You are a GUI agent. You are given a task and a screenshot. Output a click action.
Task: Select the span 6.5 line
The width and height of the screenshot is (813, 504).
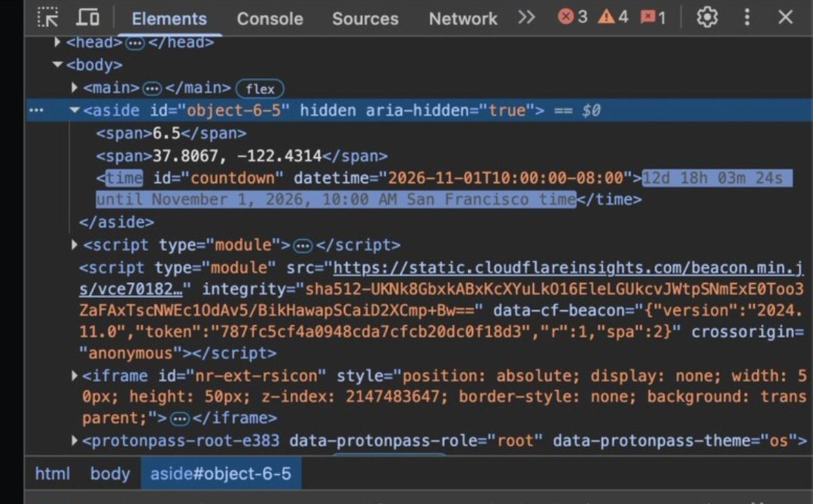[x=171, y=133]
